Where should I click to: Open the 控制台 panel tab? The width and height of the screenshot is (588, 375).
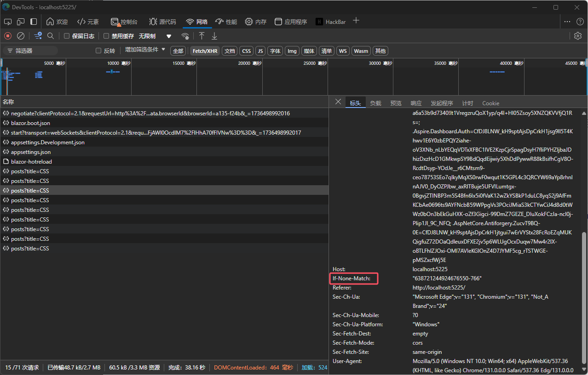coord(124,22)
